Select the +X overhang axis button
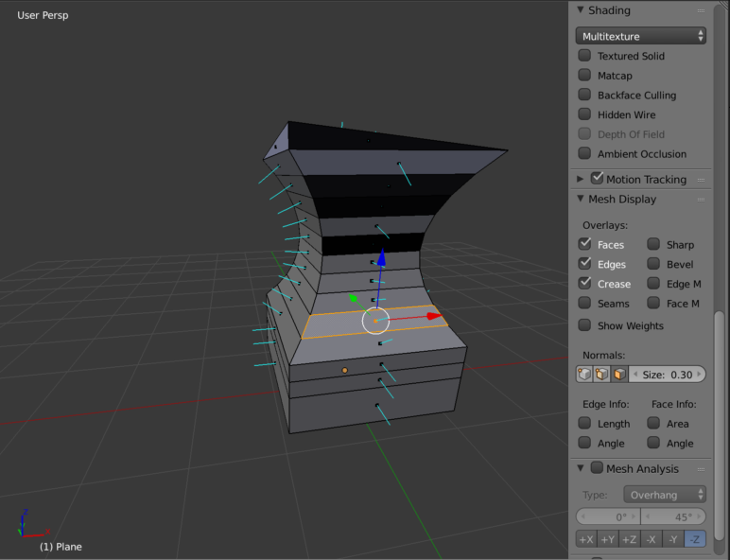730x560 pixels. click(586, 539)
